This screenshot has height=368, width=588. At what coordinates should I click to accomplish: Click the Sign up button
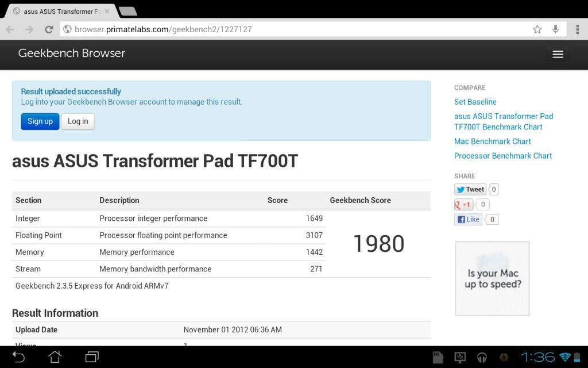[x=40, y=121]
